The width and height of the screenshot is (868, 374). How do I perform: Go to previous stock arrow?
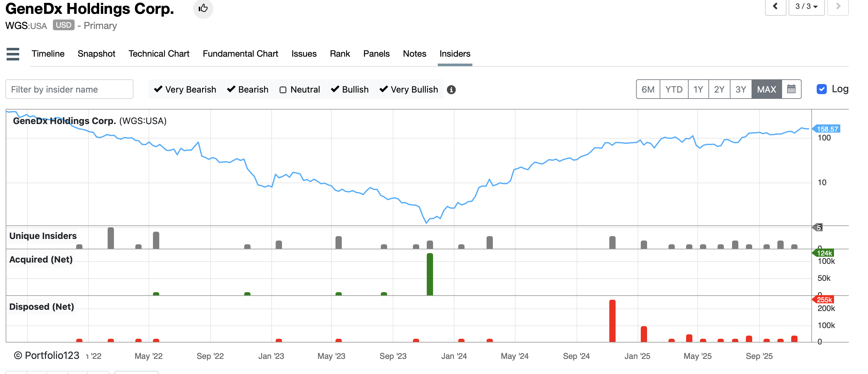775,6
